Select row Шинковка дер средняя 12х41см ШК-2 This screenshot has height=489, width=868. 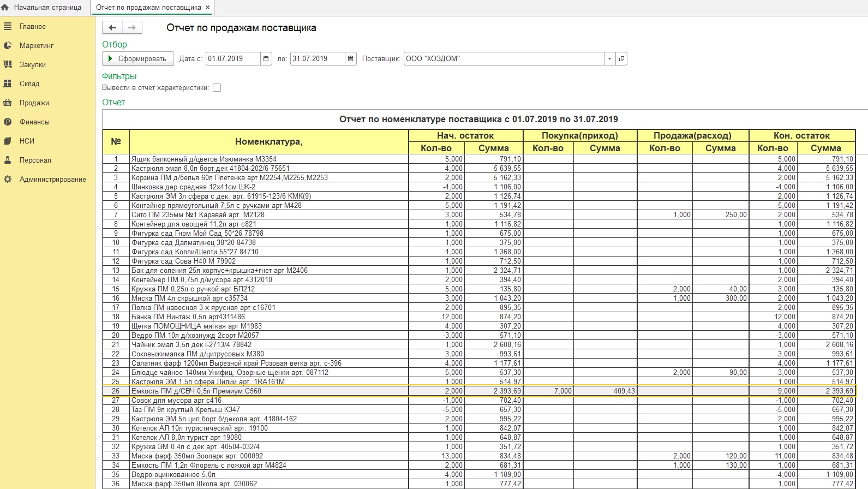[x=479, y=187]
